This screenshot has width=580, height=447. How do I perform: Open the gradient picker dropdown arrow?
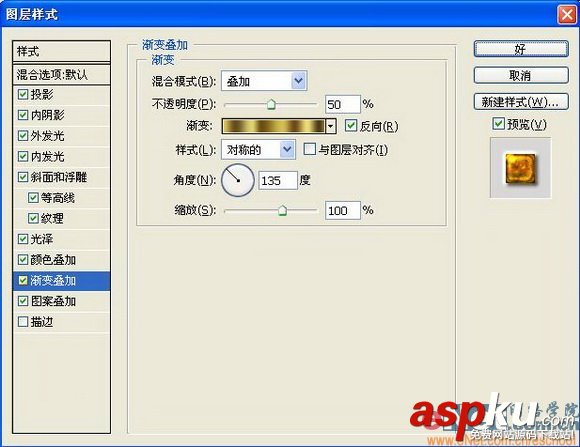[331, 126]
